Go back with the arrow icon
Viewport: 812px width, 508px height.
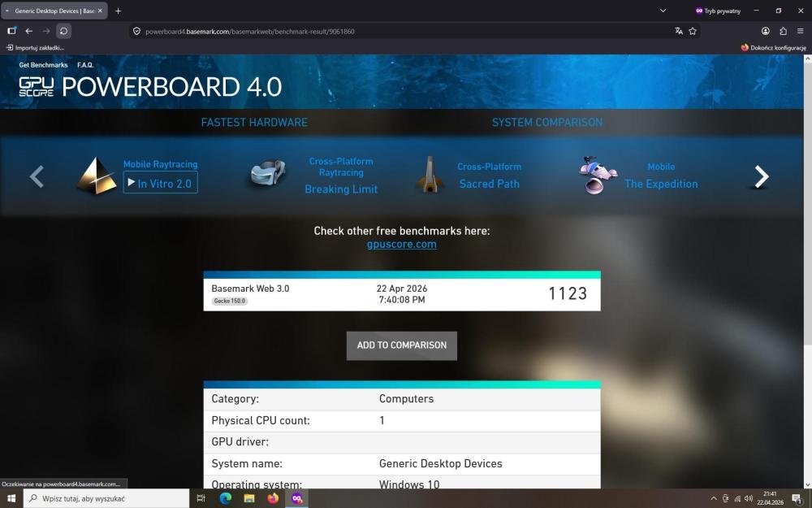[29, 31]
